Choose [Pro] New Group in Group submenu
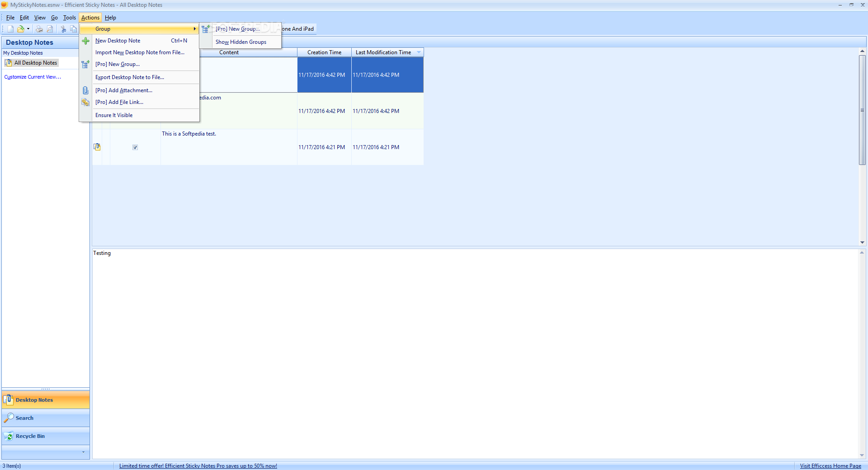Viewport: 868px width, 470px height. (241, 29)
